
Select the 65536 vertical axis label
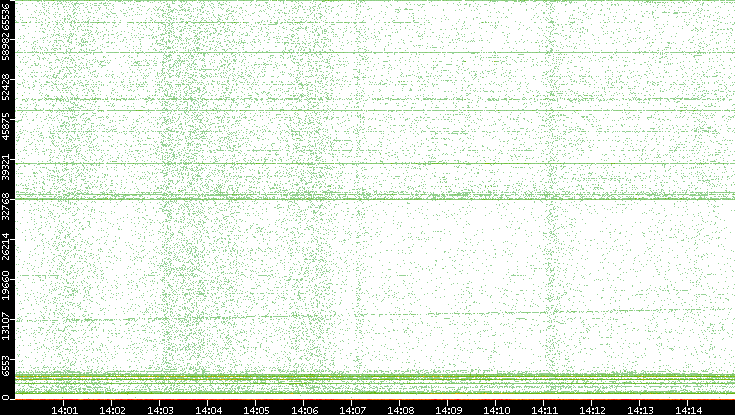[5, 15]
